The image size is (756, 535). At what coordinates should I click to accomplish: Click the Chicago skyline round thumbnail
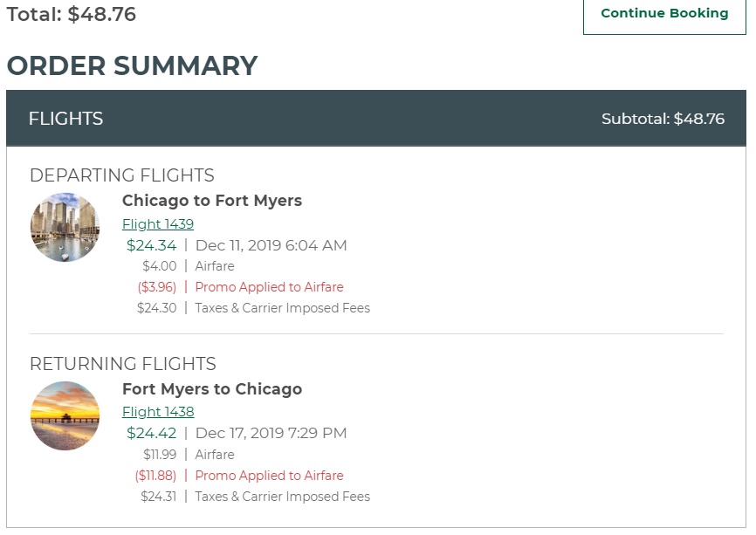65,227
